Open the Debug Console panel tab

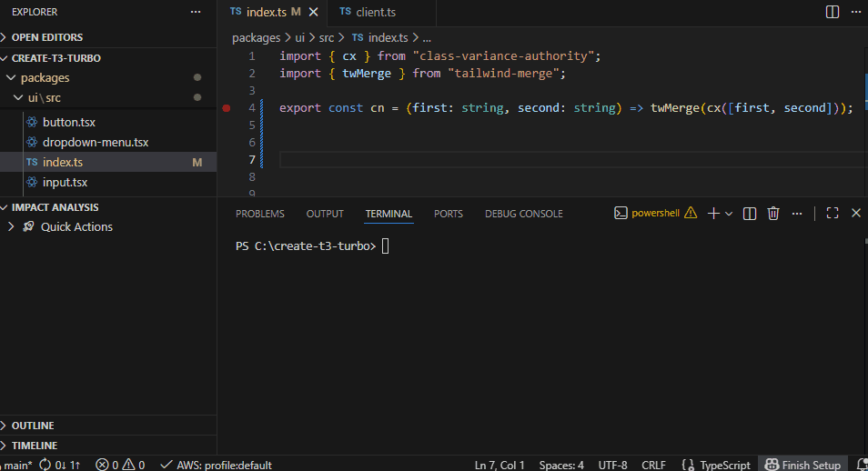tap(524, 214)
